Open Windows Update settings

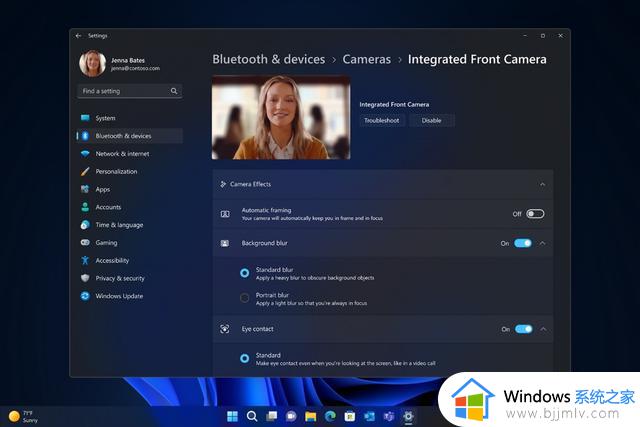click(129, 296)
